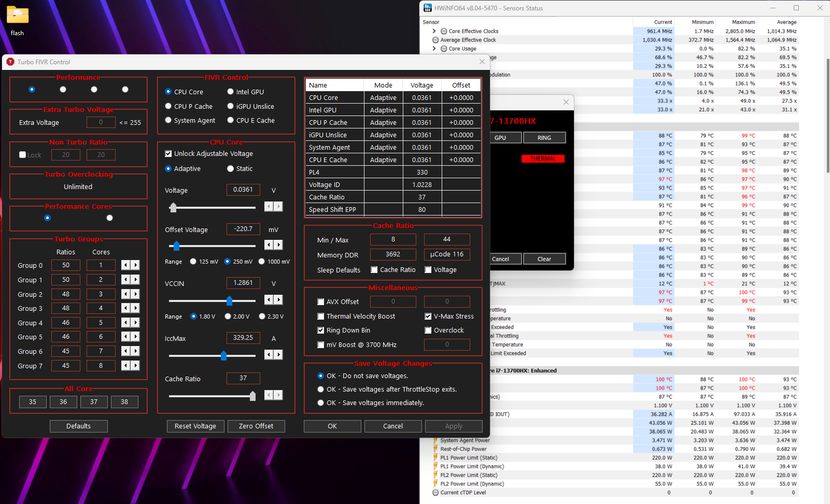Uncheck the Ring Down Bin option
The image size is (830, 504).
tap(321, 330)
